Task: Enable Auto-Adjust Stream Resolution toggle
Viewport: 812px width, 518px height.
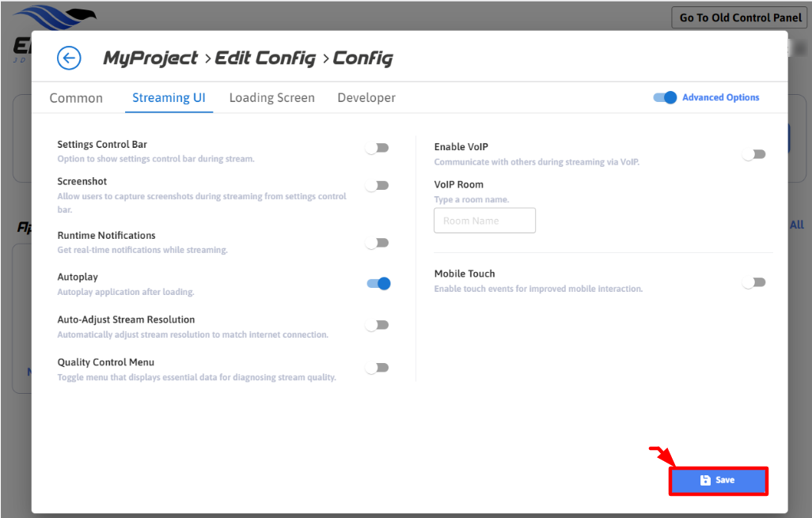Action: pos(378,325)
